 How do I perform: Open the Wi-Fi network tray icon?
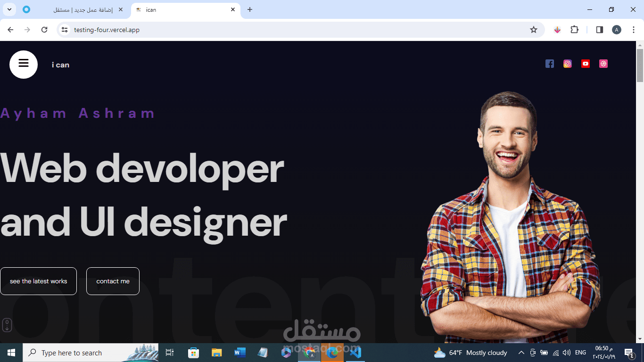pos(555,353)
